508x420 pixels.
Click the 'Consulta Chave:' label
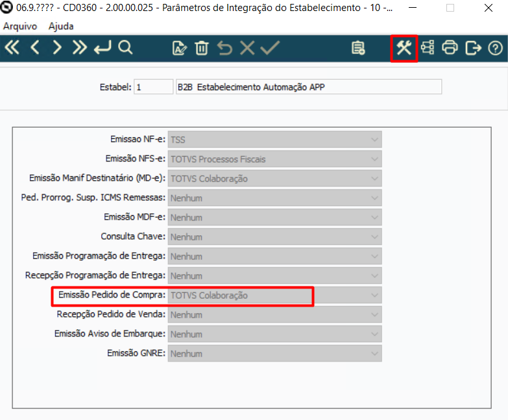133,236
